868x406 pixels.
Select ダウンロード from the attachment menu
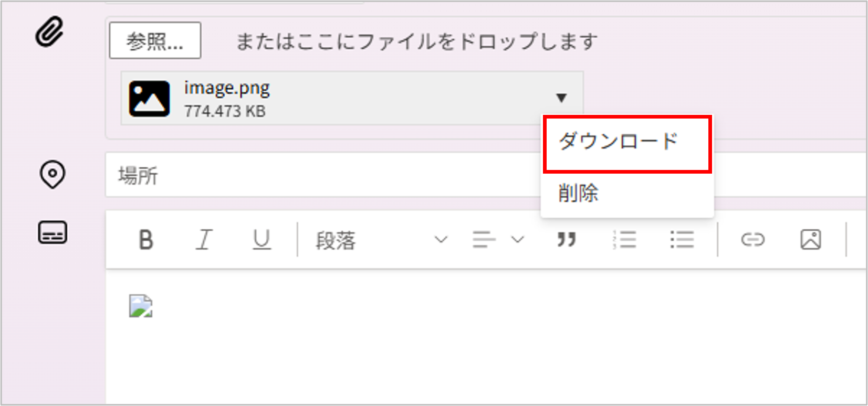click(x=627, y=144)
